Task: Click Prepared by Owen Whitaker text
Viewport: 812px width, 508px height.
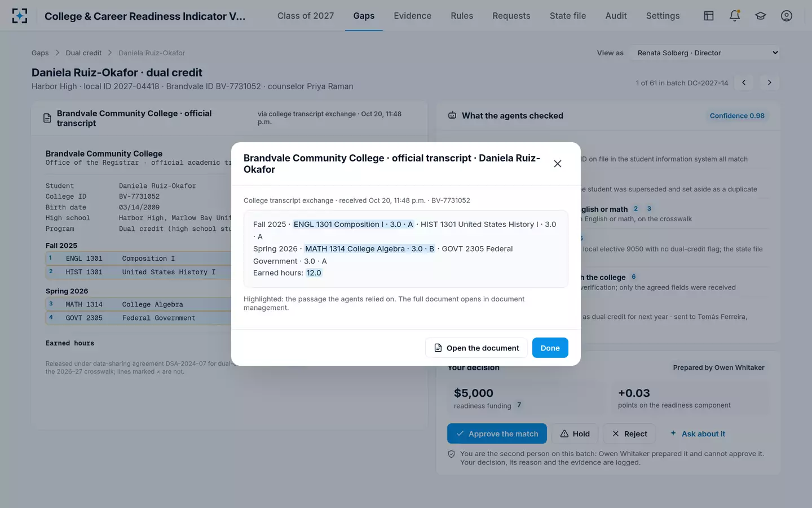Action: pyautogui.click(x=718, y=367)
